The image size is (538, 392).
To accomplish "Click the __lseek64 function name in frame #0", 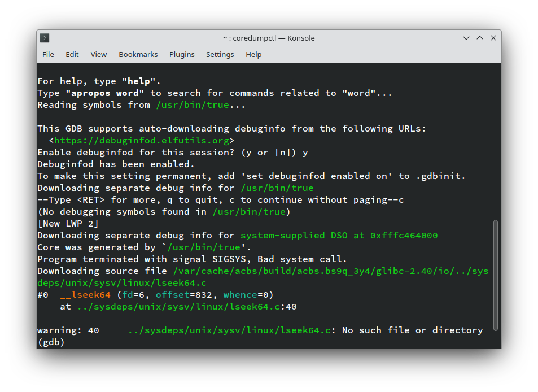I will 85,295.
